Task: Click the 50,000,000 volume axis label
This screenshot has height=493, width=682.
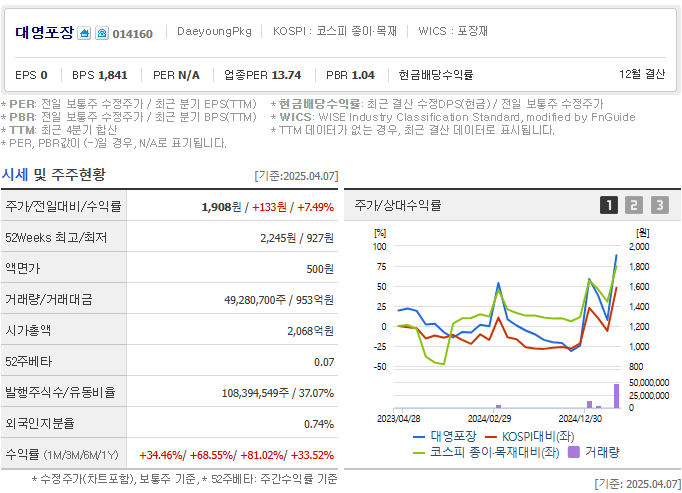Action: tap(649, 383)
